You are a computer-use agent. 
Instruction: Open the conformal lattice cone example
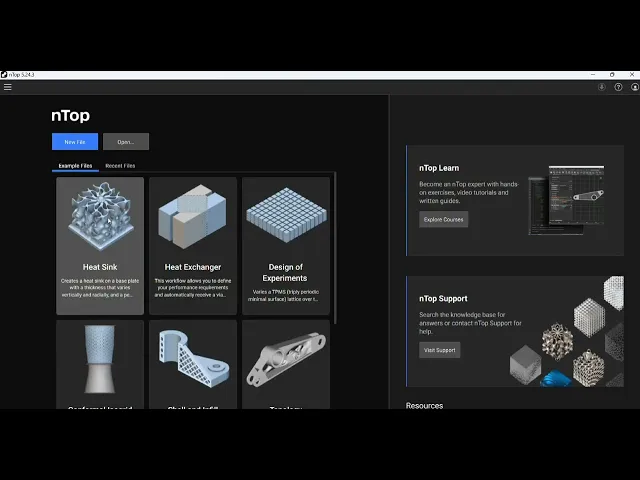pyautogui.click(x=100, y=364)
